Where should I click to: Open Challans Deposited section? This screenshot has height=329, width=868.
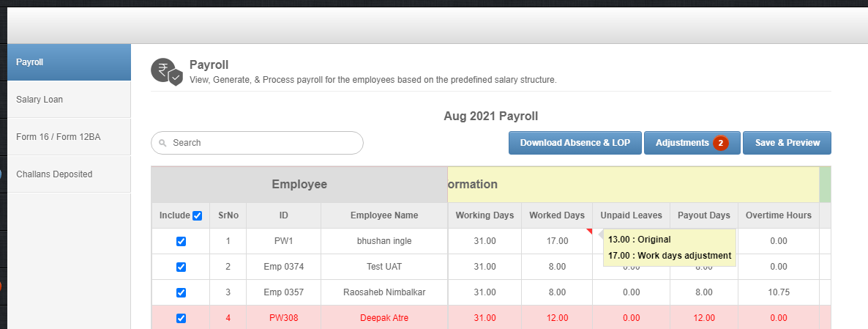click(70, 174)
